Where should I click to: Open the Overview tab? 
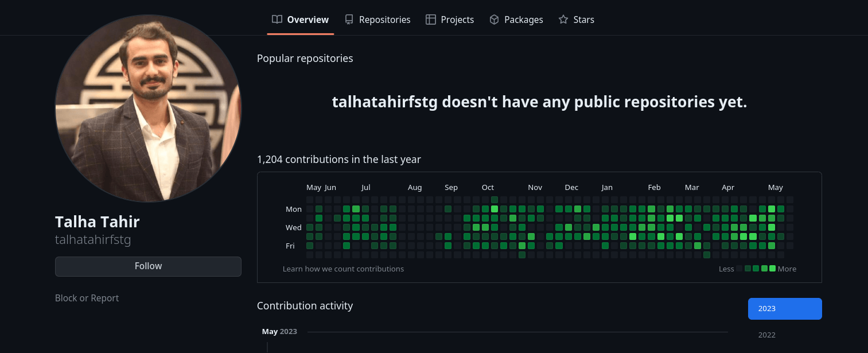coord(301,20)
